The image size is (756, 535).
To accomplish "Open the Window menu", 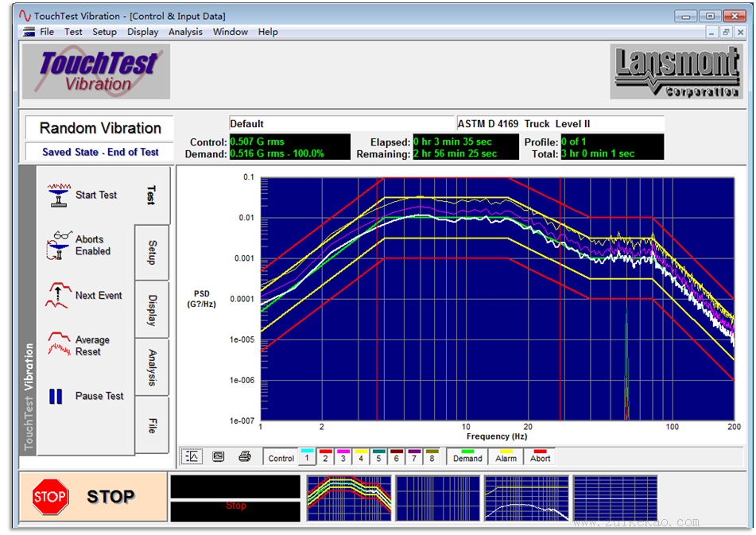I will (230, 32).
